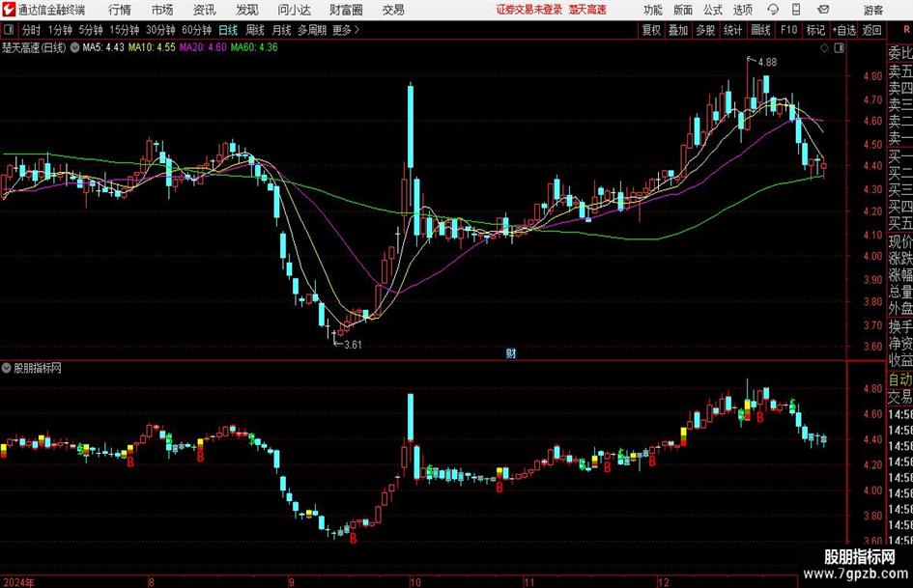The width and height of the screenshot is (913, 588).
Task: Open the 功能 menu
Action: click(653, 10)
